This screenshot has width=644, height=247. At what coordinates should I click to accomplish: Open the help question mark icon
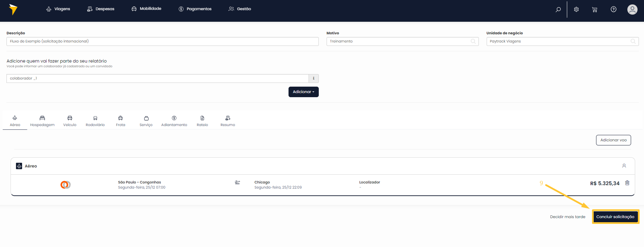(613, 9)
